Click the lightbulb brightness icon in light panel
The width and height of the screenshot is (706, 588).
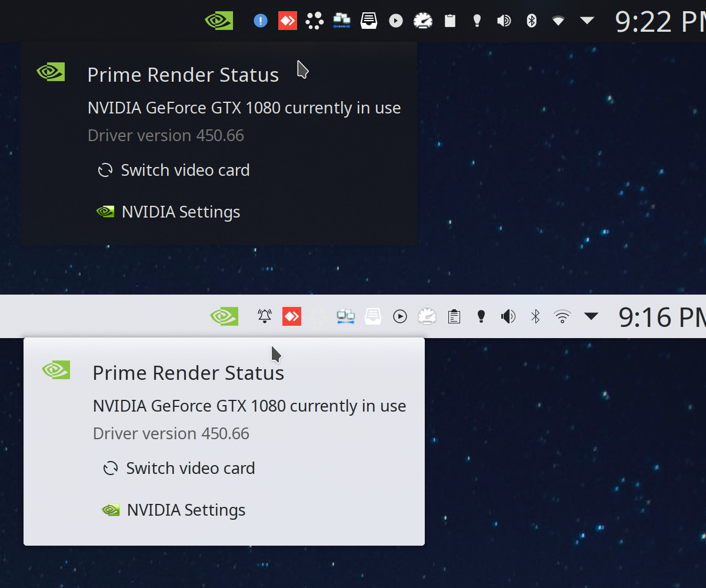[x=481, y=317]
